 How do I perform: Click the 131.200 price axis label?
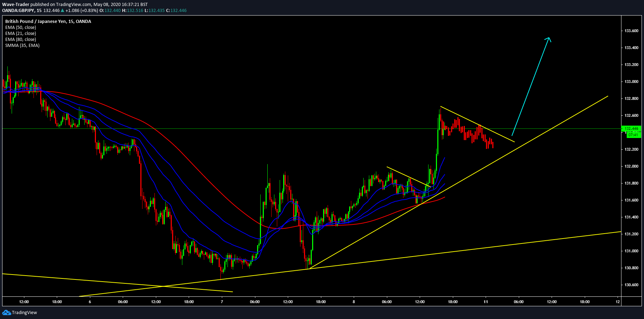(x=631, y=234)
